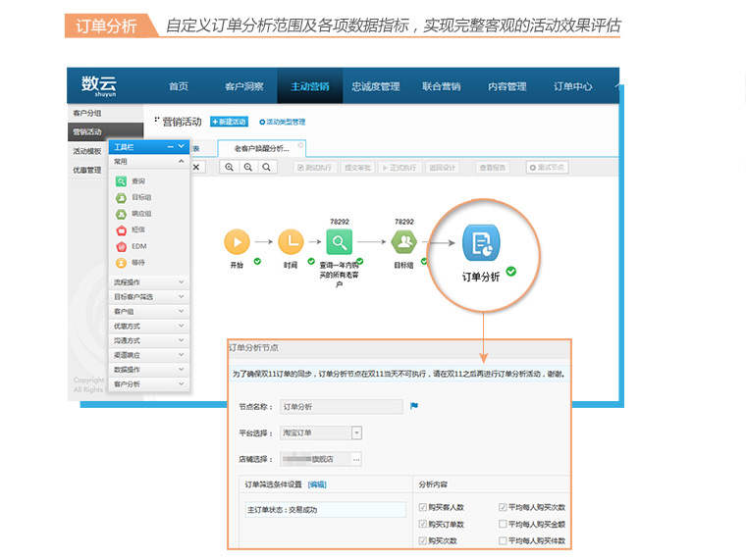This screenshot has height=560, width=746.
Task: Switch to the 老客户唤醒分析 tab
Action: [x=261, y=148]
